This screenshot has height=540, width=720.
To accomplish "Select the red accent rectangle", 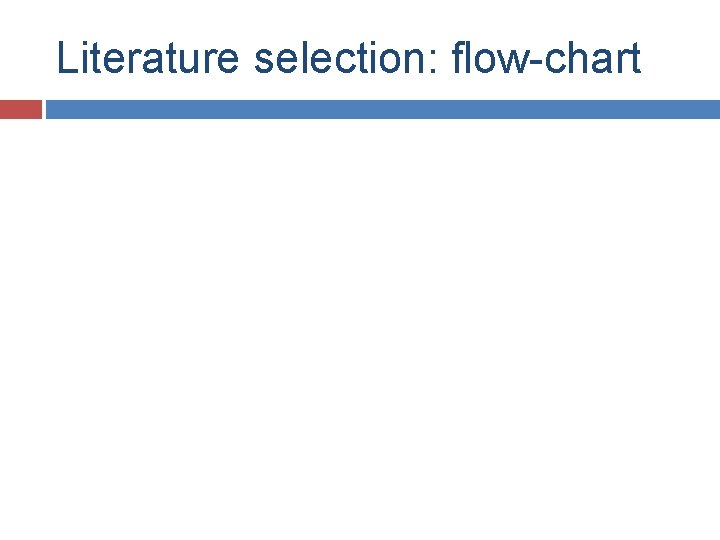I will (x=21, y=109).
